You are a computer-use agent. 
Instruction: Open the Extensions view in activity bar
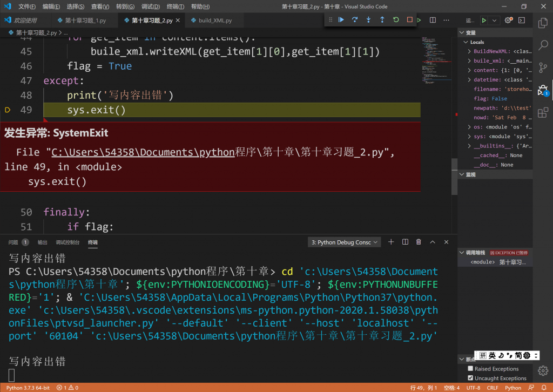(543, 112)
